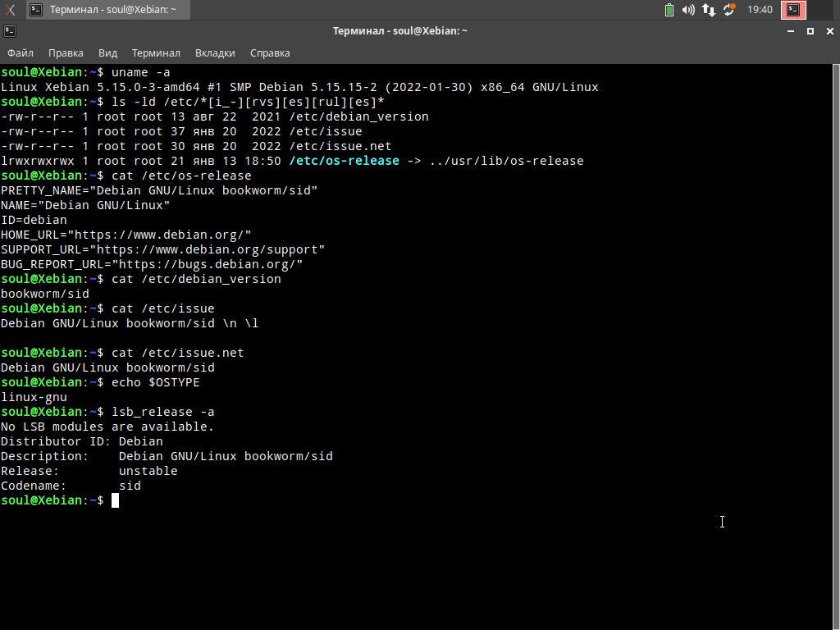Open the Правка menu
This screenshot has height=630, width=840.
(x=66, y=53)
